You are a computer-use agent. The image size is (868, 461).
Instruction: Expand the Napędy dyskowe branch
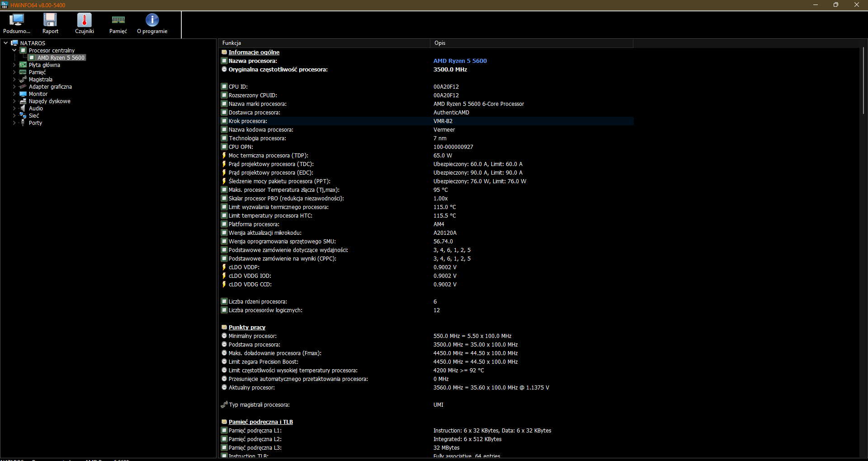[x=14, y=101]
